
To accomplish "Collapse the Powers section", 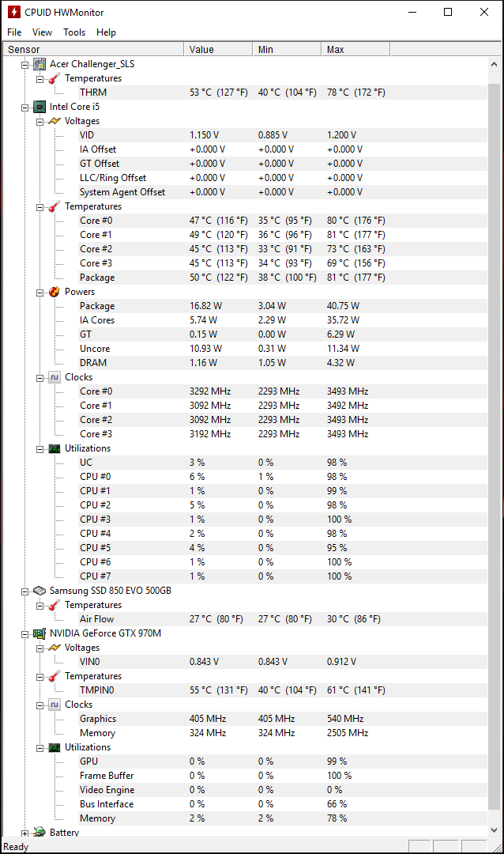I will pos(39,293).
